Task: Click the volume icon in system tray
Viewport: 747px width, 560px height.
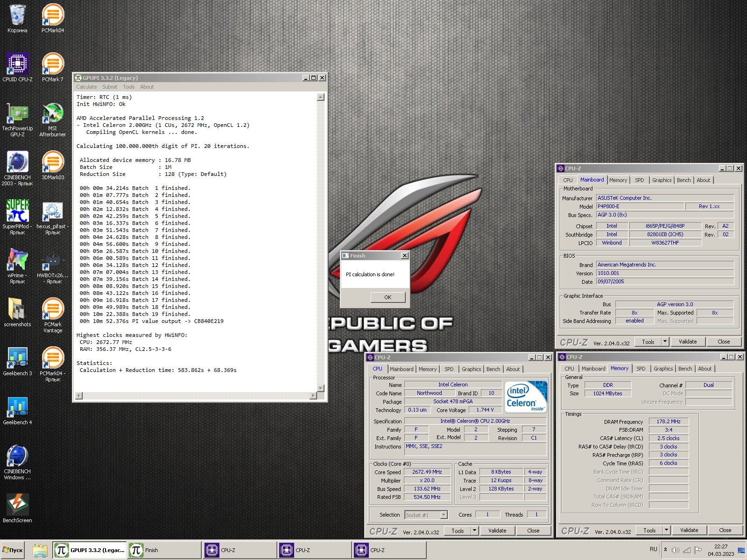Action: [675, 550]
